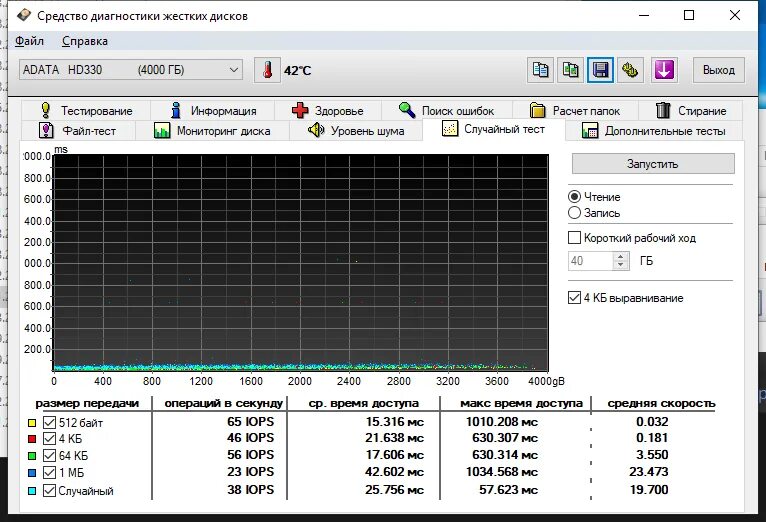
Task: Maximize the window
Action: (x=689, y=15)
